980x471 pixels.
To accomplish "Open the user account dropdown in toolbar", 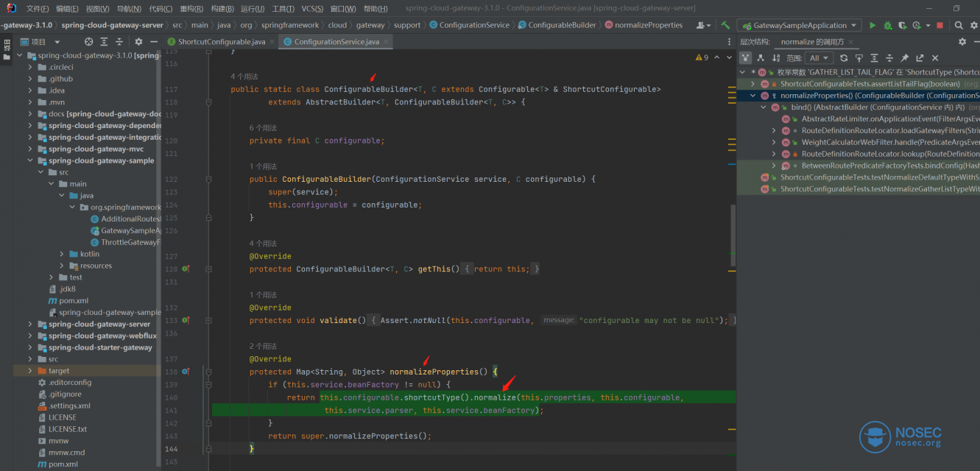I will click(x=704, y=25).
